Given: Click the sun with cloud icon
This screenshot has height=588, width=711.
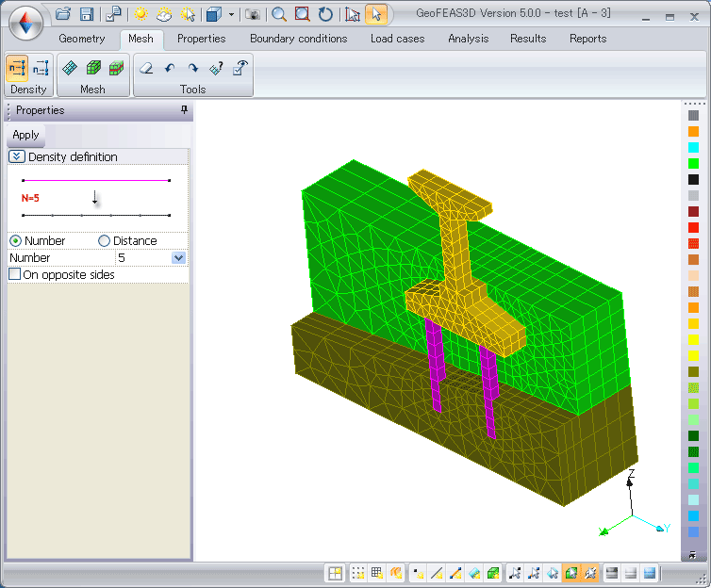Looking at the screenshot, I should tap(164, 14).
